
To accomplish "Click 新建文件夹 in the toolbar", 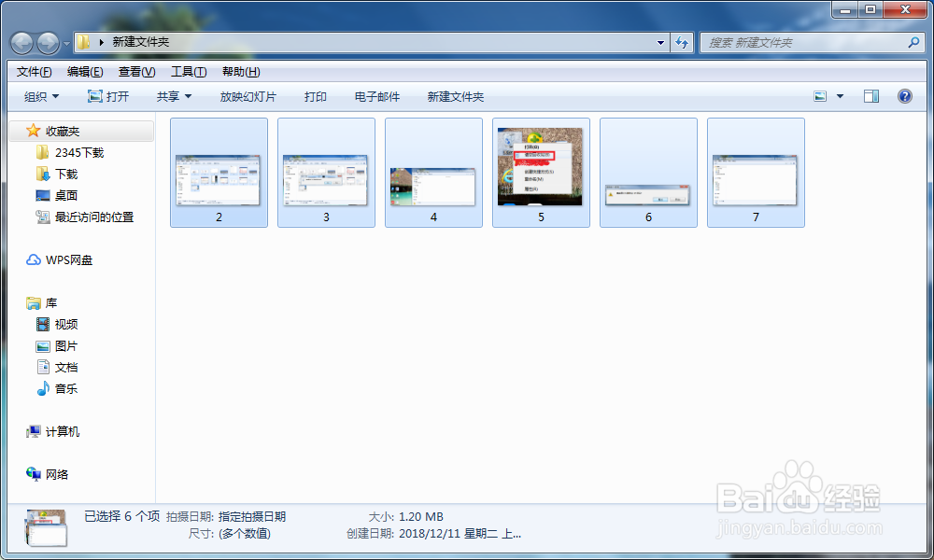I will point(455,96).
